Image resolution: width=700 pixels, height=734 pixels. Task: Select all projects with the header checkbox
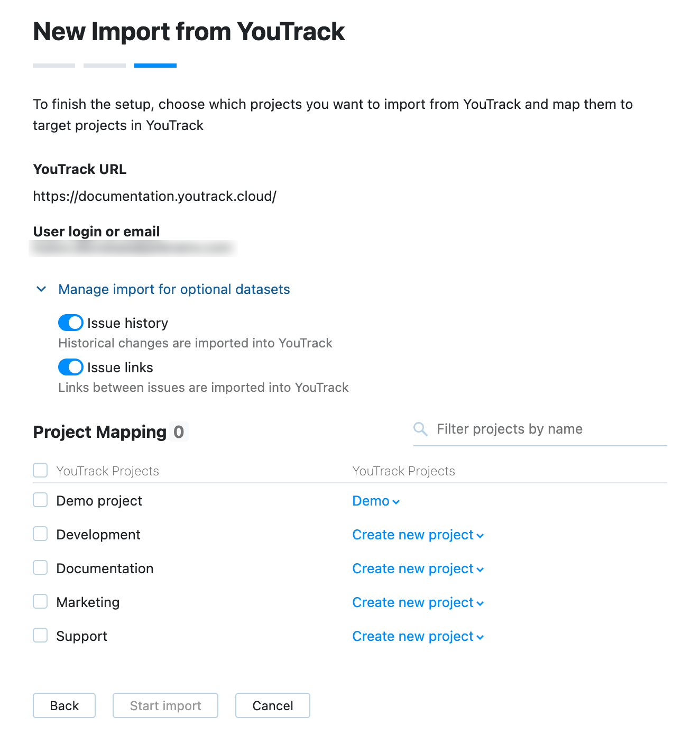click(x=40, y=470)
